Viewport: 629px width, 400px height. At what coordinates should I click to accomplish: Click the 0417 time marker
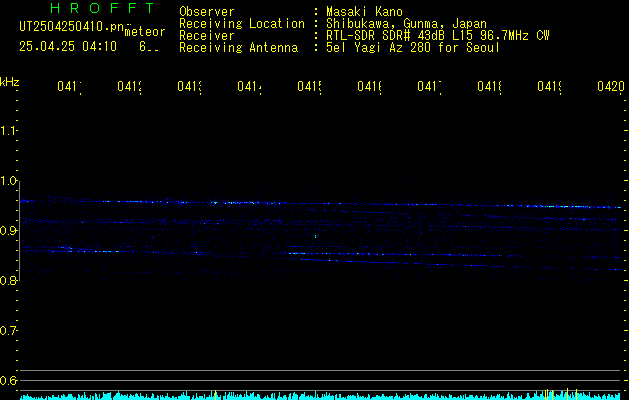tap(429, 87)
